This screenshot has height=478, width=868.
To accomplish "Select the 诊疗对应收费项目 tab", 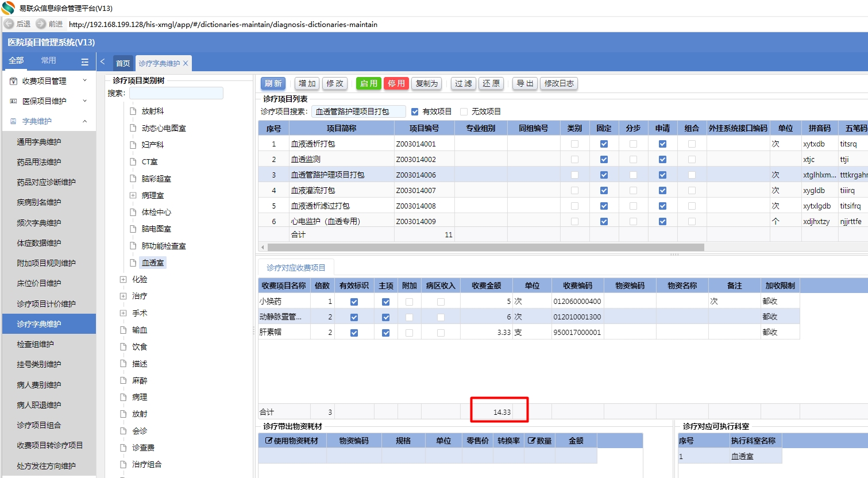I will pyautogui.click(x=296, y=268).
